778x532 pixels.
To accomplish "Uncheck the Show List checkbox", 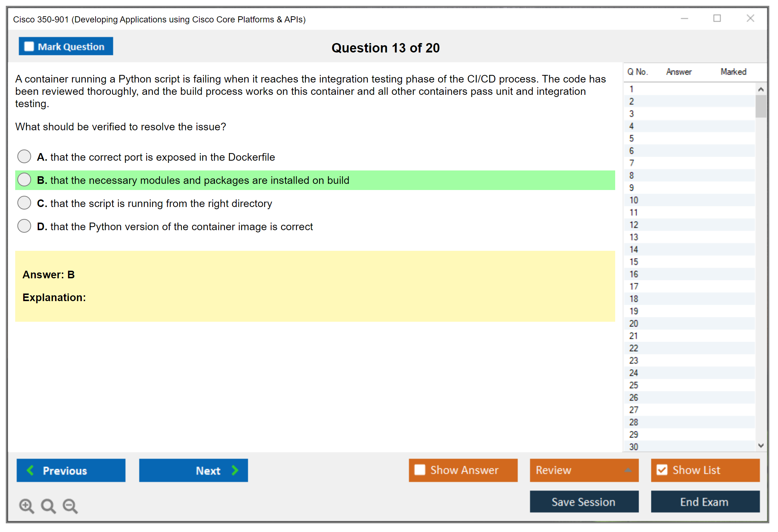I will coord(662,470).
